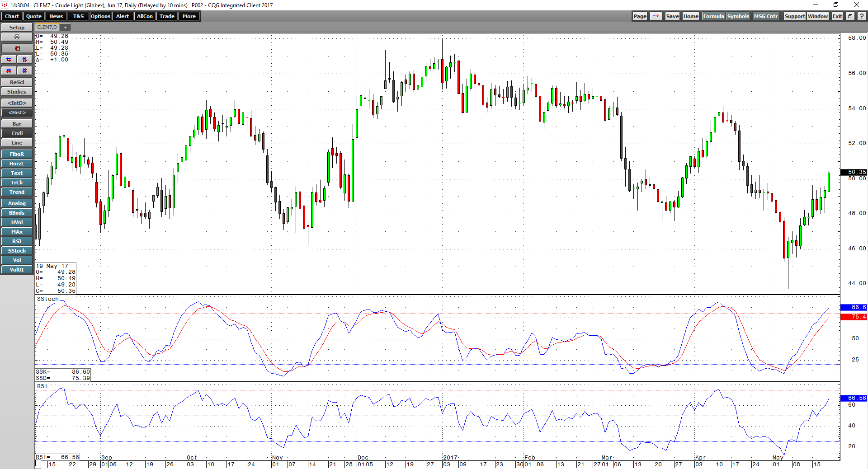
Task: Click the printer icon to print the chart
Action: [17, 37]
